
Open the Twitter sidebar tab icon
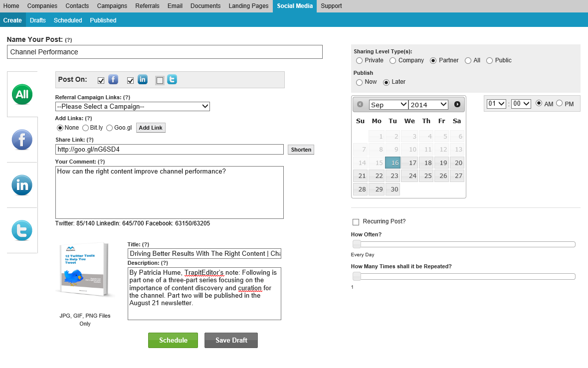22,230
